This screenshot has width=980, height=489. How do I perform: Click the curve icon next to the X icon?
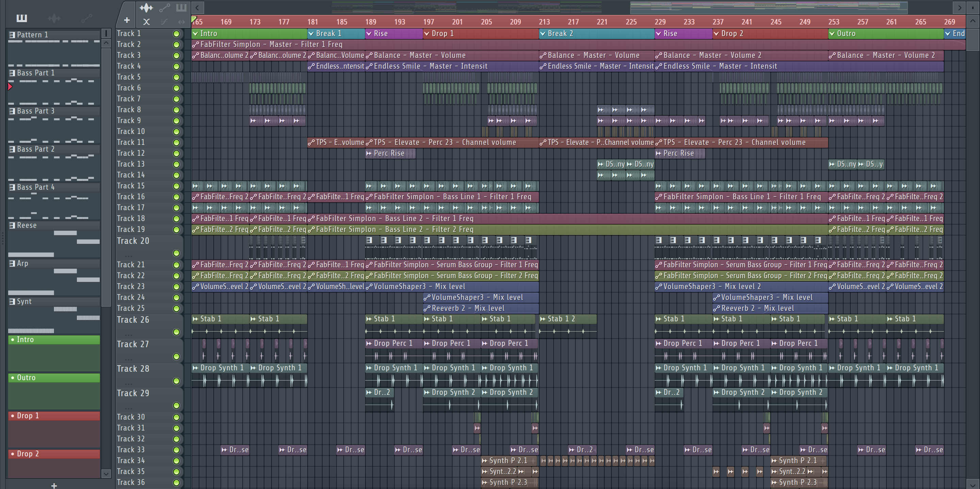pyautogui.click(x=164, y=22)
